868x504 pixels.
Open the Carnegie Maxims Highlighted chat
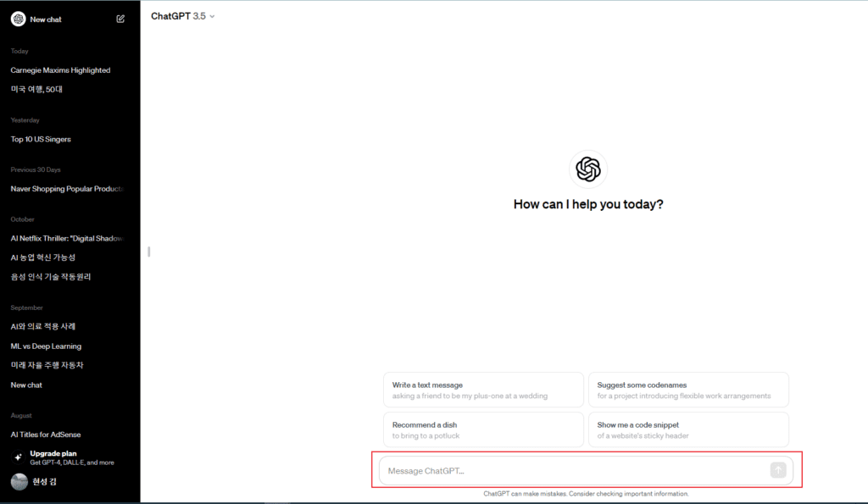[x=60, y=70]
